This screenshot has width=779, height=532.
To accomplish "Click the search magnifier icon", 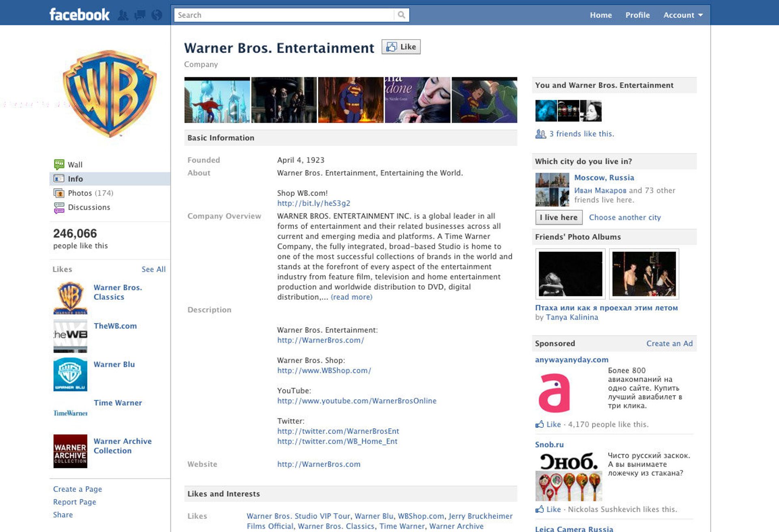I will click(x=401, y=15).
